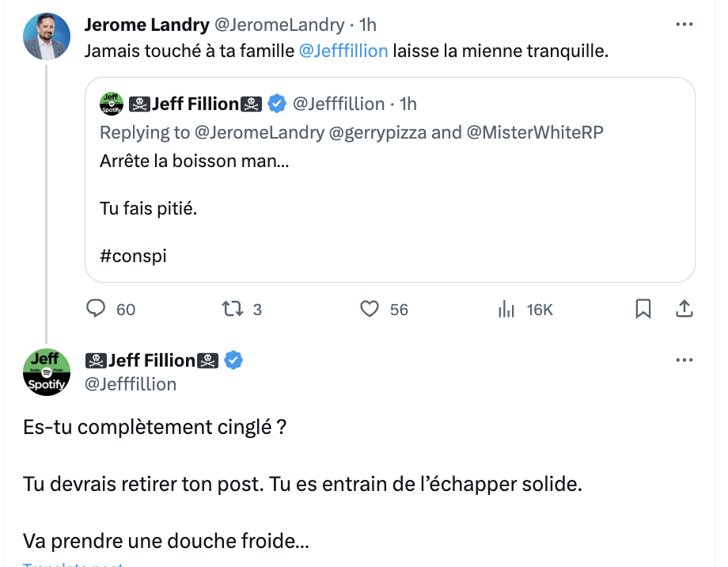Click Jeff Fillion's blue verified badge in reply
This screenshot has height=567, width=728.
point(233,360)
